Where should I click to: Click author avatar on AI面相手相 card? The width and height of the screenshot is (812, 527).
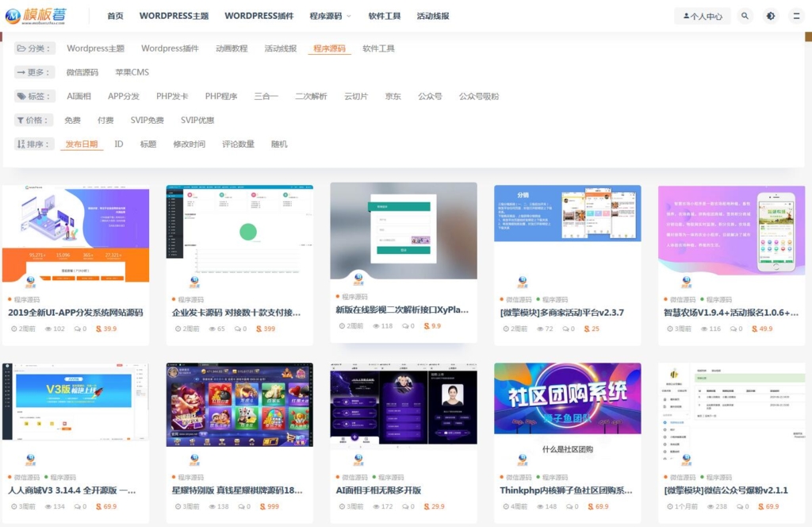point(358,460)
